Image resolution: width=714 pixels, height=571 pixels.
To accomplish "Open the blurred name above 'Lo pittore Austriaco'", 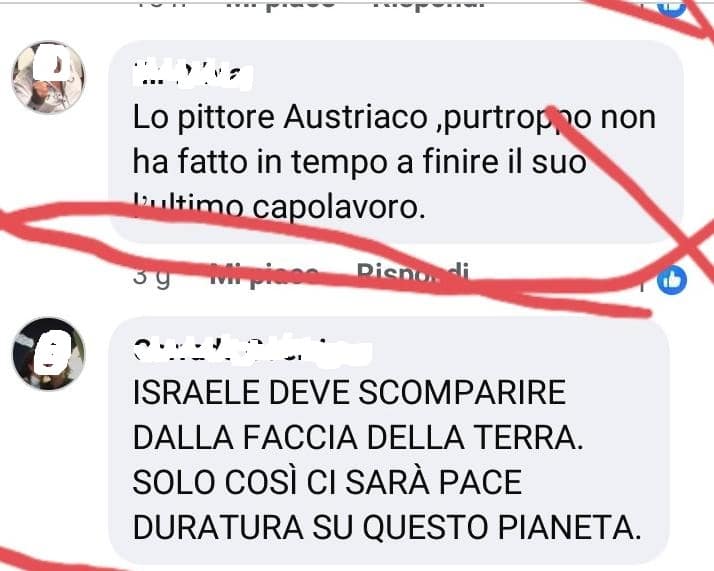I will (x=192, y=74).
